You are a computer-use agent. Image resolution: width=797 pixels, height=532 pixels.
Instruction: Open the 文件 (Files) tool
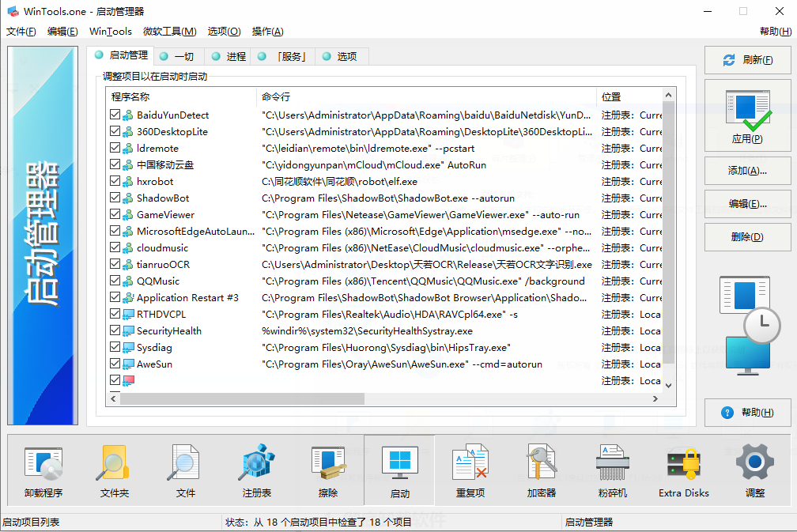pyautogui.click(x=183, y=470)
